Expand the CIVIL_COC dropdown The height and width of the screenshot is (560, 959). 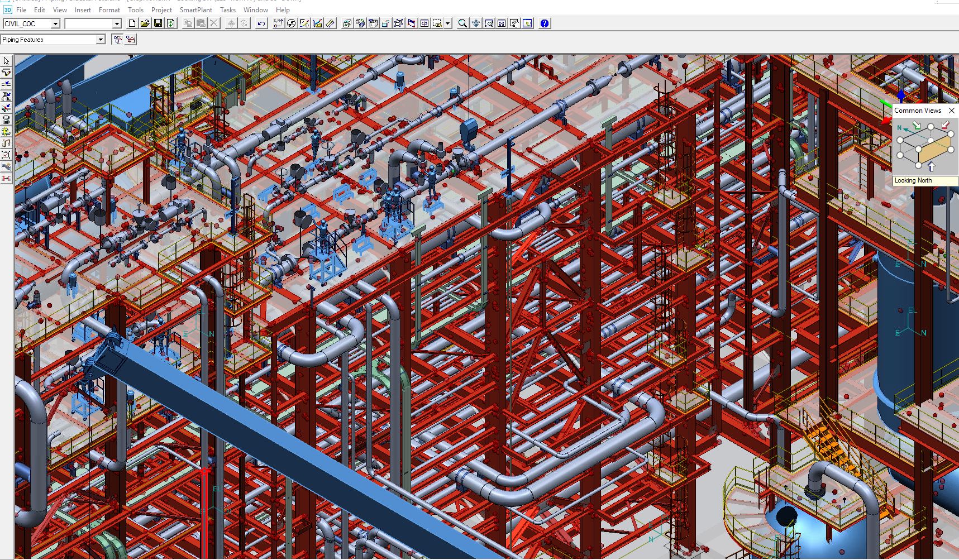[55, 24]
